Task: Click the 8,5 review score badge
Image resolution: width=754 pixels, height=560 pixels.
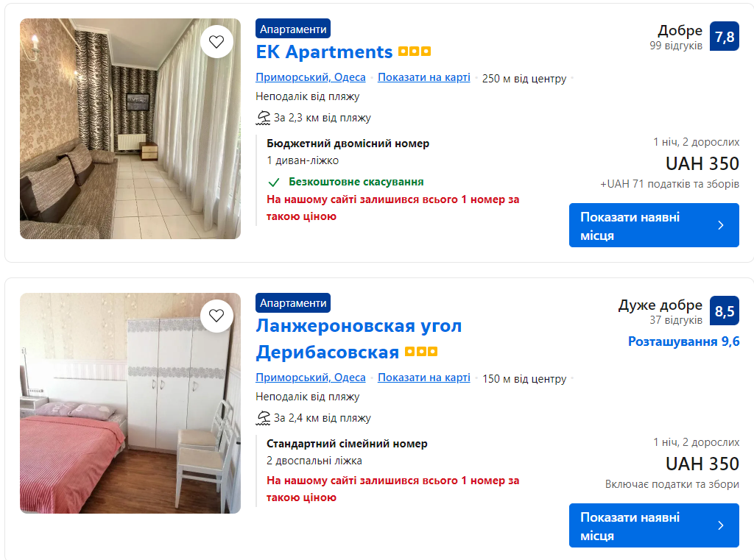Action: (x=725, y=311)
